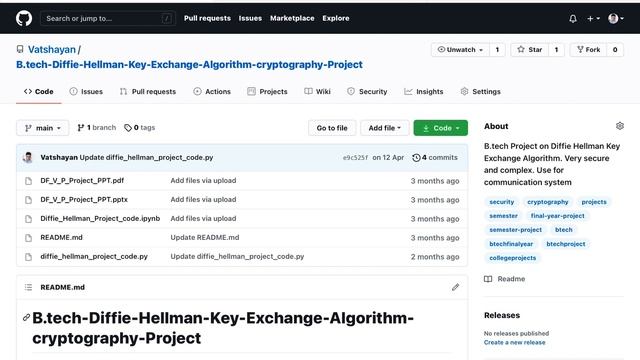
Task: Open DF_V_P_Project_PPT.pptx file
Action: tap(84, 200)
